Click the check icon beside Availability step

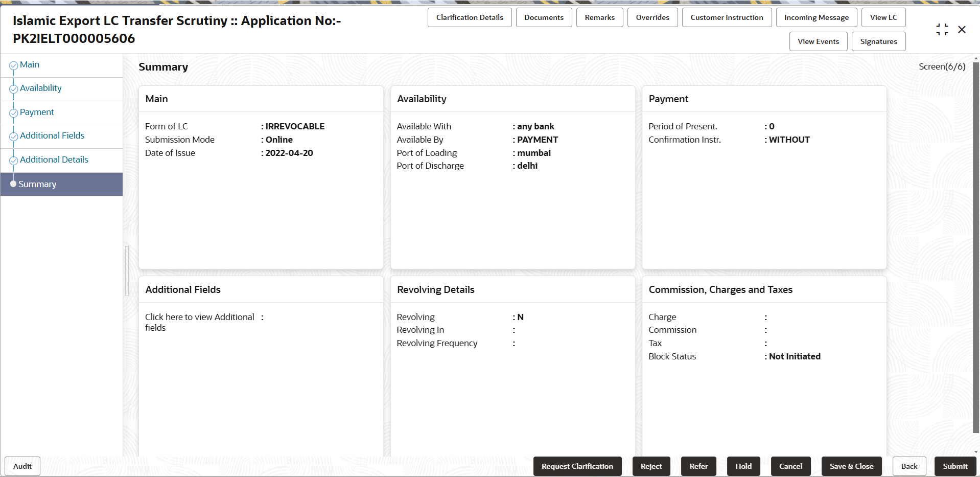tap(14, 89)
